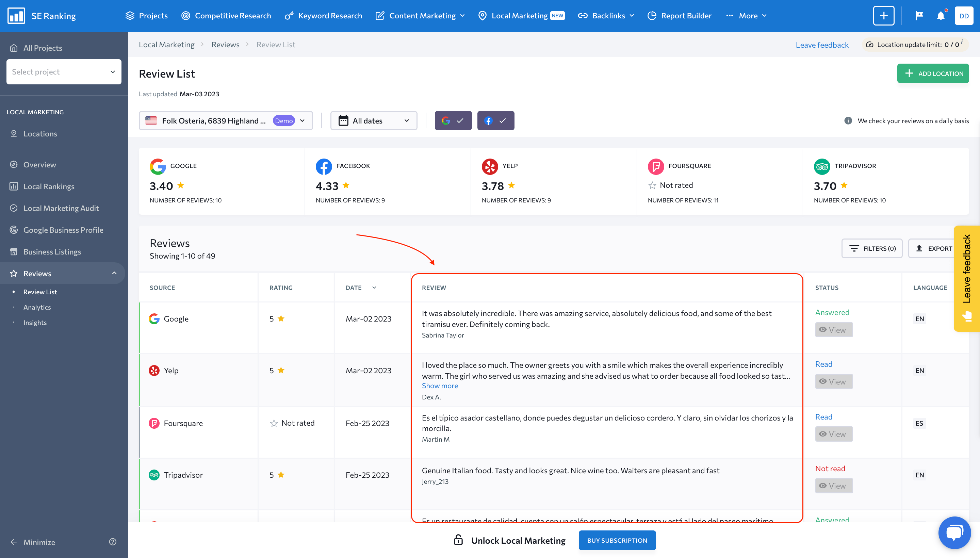Select Analytics under Reviews
Image resolution: width=980 pixels, height=558 pixels.
(37, 307)
